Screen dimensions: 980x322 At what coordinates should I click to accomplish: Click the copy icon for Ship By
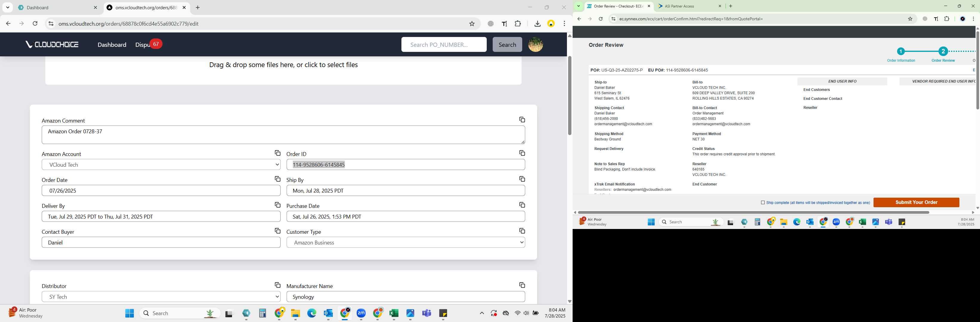tap(522, 179)
